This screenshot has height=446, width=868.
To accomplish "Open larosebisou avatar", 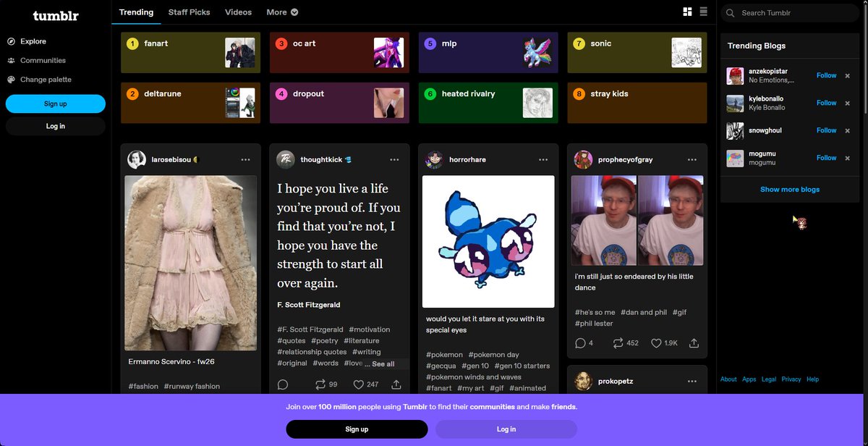I will 137,159.
